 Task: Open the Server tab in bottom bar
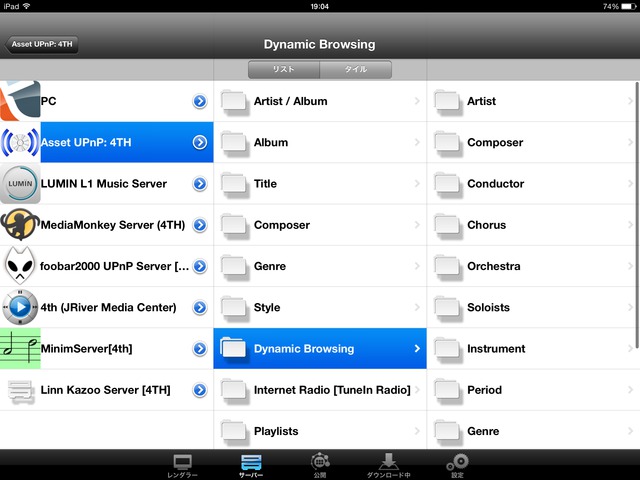(251, 465)
